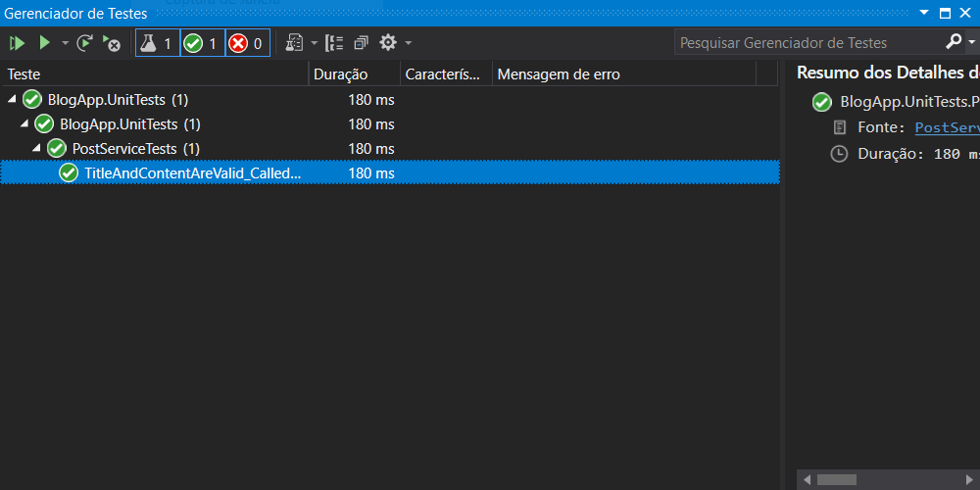Toggle the total tests flask filter
Viewport: 980px width, 490px height.
click(157, 43)
